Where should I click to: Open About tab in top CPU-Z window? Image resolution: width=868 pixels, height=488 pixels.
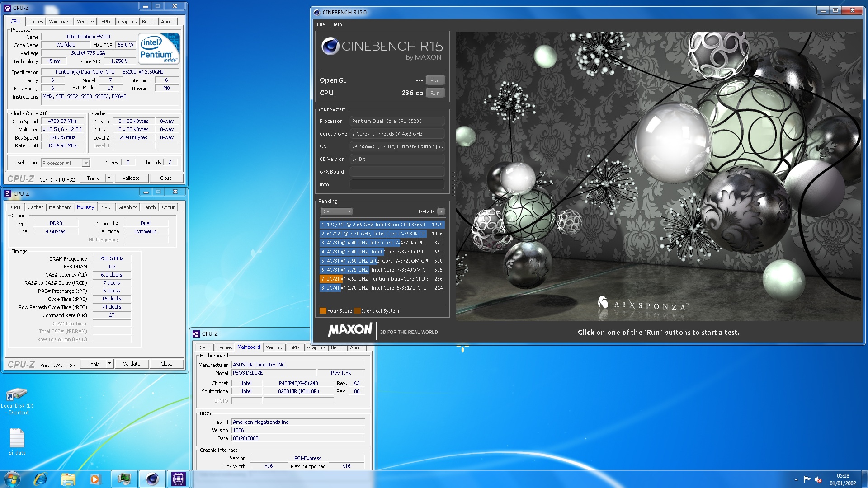pos(168,22)
